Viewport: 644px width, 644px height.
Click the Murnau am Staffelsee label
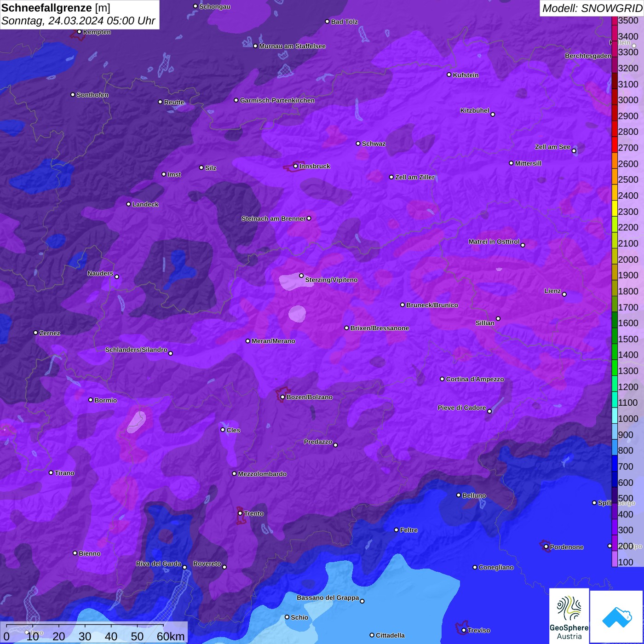(293, 46)
